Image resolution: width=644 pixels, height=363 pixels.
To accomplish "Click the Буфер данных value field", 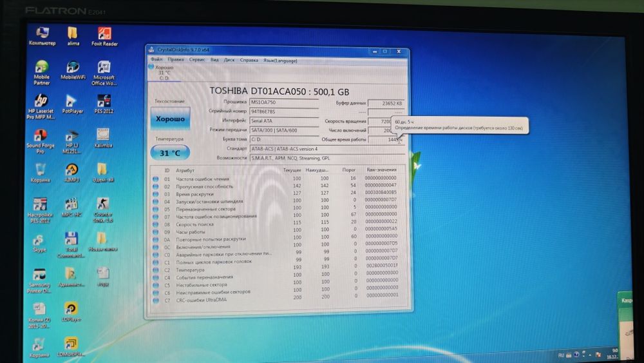I will tap(386, 103).
